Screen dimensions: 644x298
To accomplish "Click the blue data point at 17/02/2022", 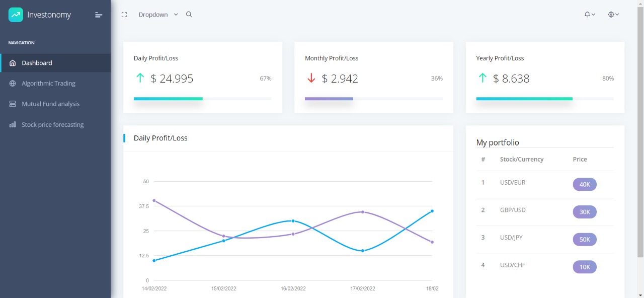I will tap(363, 251).
